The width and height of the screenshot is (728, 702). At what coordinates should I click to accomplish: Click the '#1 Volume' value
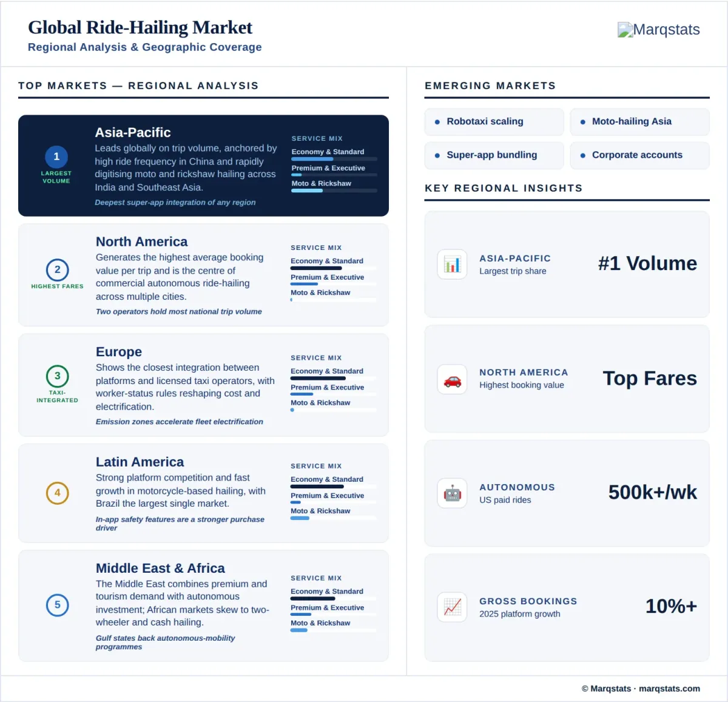point(647,263)
